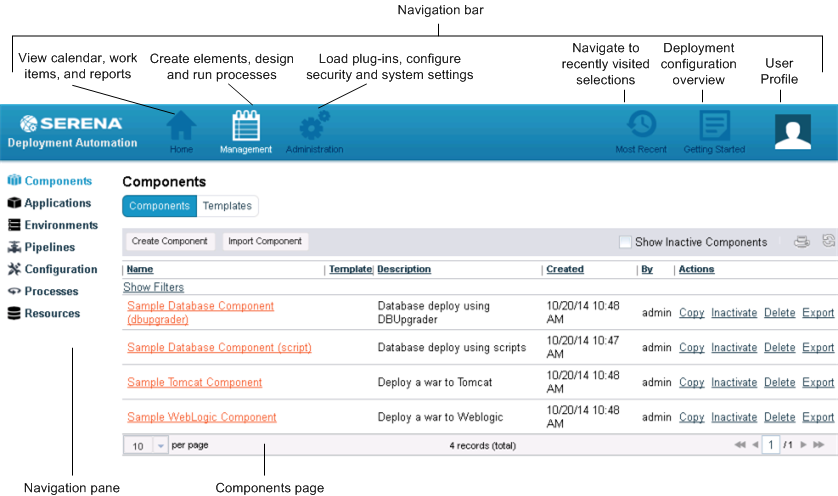
Task: Click the page number input field
Action: pyautogui.click(x=771, y=444)
